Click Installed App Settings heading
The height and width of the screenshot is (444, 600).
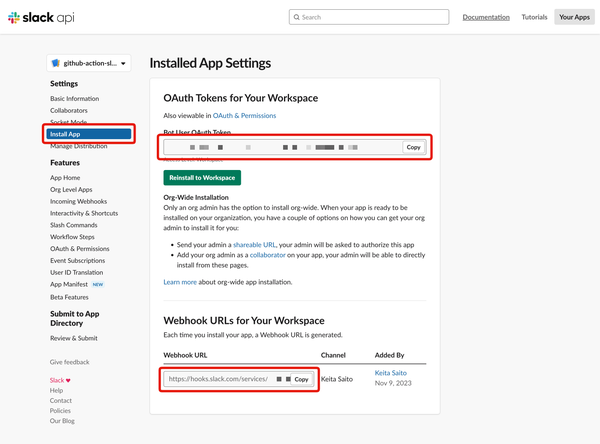tap(210, 63)
